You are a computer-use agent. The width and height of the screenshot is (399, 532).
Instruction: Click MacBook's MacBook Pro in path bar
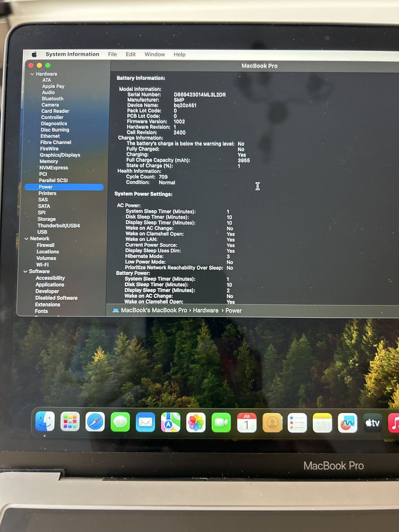pos(154,310)
